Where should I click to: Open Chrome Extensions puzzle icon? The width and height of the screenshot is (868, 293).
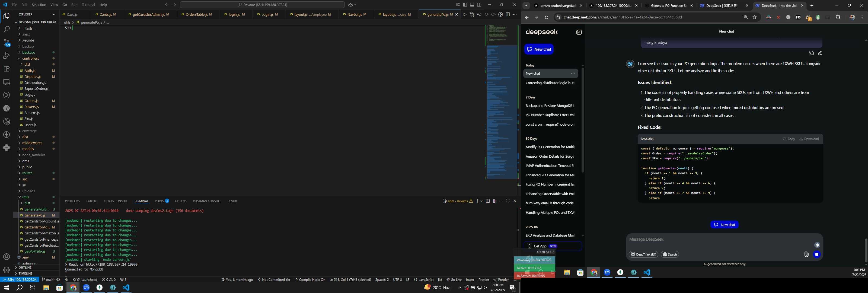[x=838, y=17]
